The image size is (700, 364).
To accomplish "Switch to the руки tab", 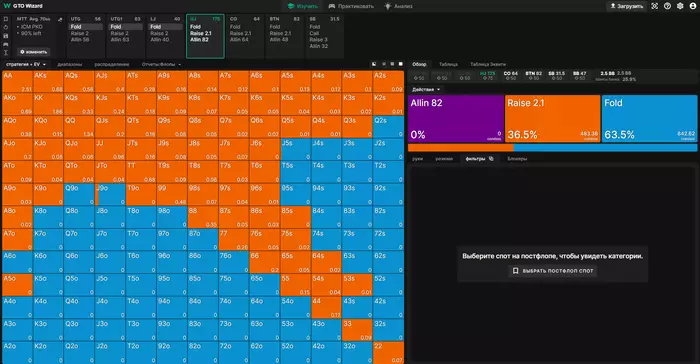I will click(417, 159).
